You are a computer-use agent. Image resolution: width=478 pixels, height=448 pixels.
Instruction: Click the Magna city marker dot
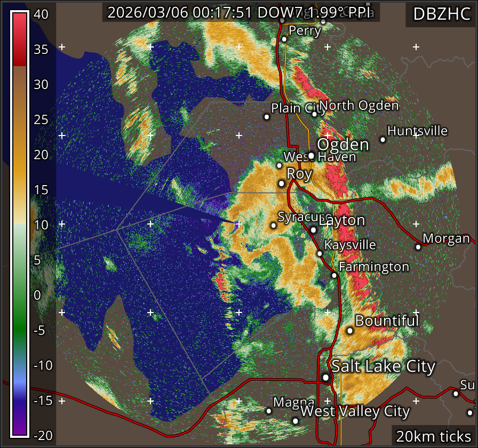coord(269,411)
